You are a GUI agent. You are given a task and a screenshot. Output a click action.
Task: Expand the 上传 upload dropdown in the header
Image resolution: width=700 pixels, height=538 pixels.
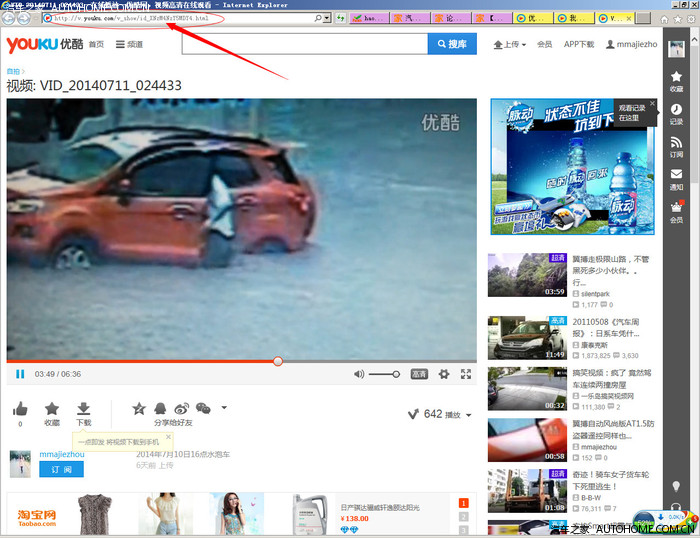[x=510, y=44]
